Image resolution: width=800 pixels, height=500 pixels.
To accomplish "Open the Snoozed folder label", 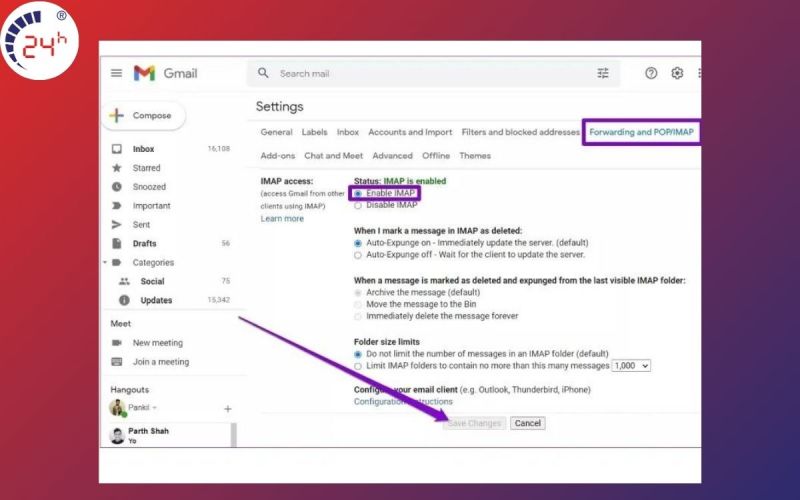I will click(149, 187).
